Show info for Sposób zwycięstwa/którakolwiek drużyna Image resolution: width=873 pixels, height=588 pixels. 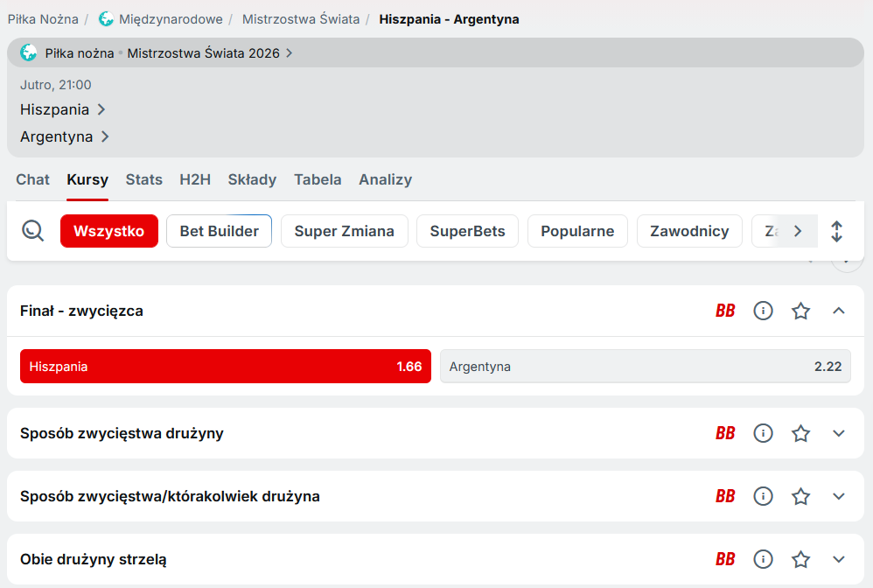click(763, 496)
